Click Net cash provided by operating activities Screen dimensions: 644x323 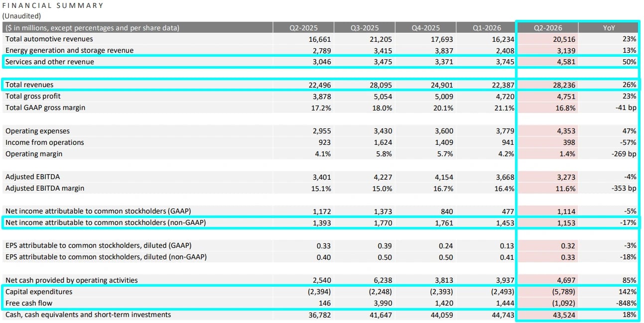72,280
